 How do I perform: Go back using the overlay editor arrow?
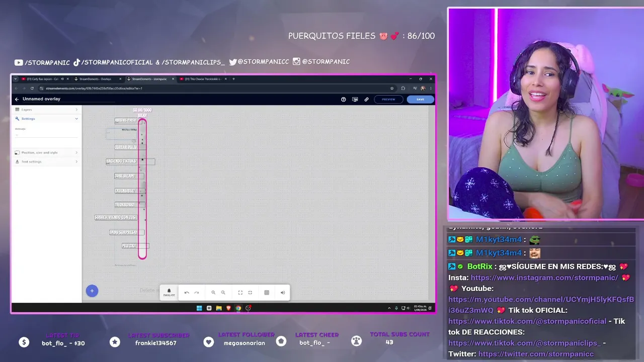click(x=17, y=99)
